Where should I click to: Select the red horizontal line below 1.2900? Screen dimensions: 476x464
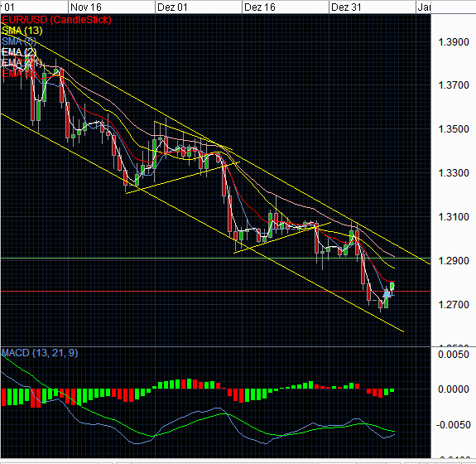click(x=215, y=291)
